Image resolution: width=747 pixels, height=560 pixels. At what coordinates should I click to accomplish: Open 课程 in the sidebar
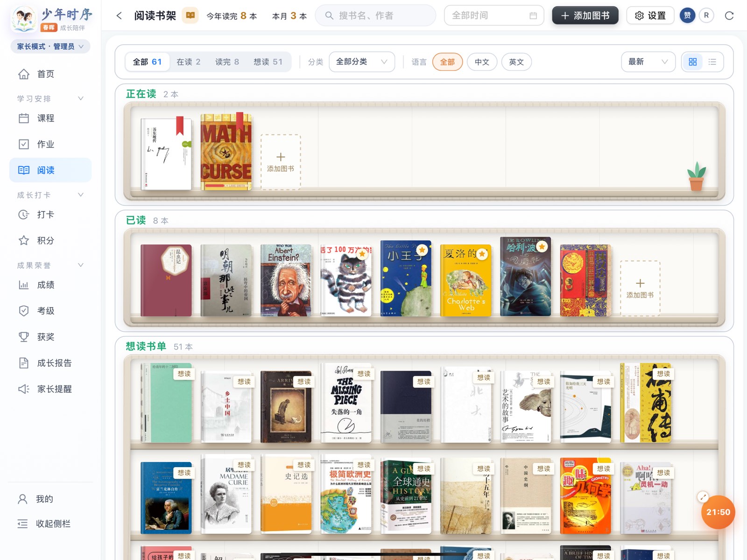pyautogui.click(x=50, y=119)
